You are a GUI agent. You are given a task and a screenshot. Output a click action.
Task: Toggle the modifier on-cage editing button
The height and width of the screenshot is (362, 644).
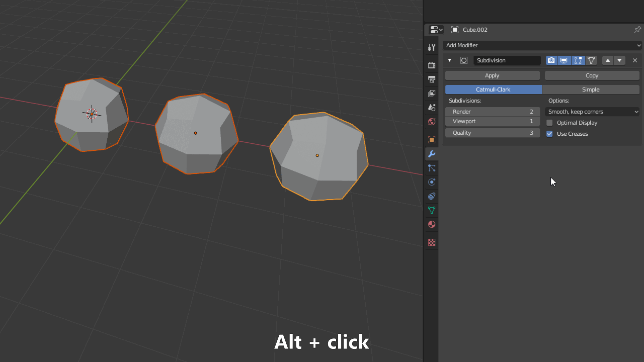coord(591,60)
